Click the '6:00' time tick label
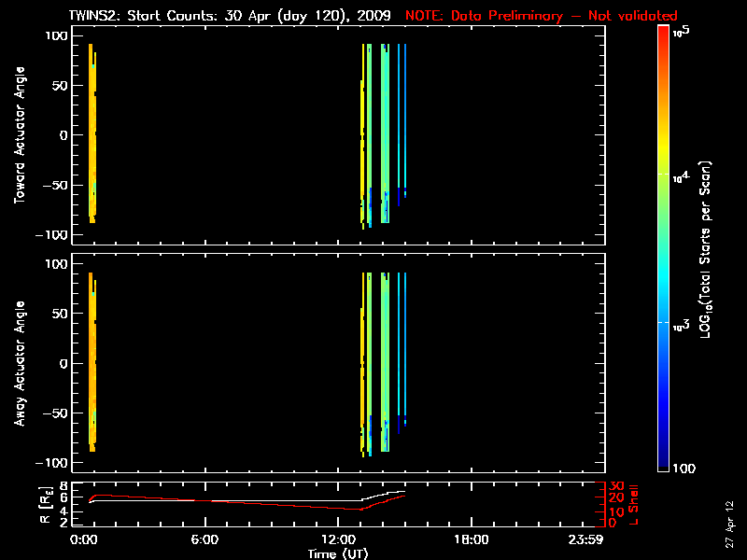747x560 pixels. [205, 540]
